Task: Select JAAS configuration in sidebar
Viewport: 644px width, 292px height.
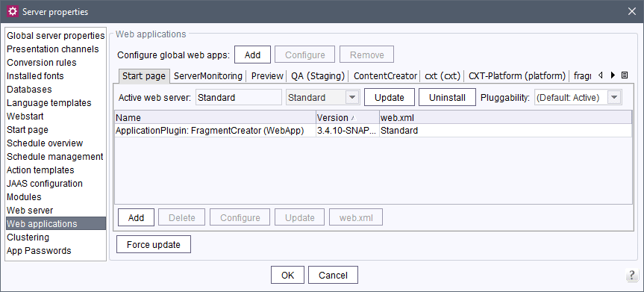Action: click(55, 184)
